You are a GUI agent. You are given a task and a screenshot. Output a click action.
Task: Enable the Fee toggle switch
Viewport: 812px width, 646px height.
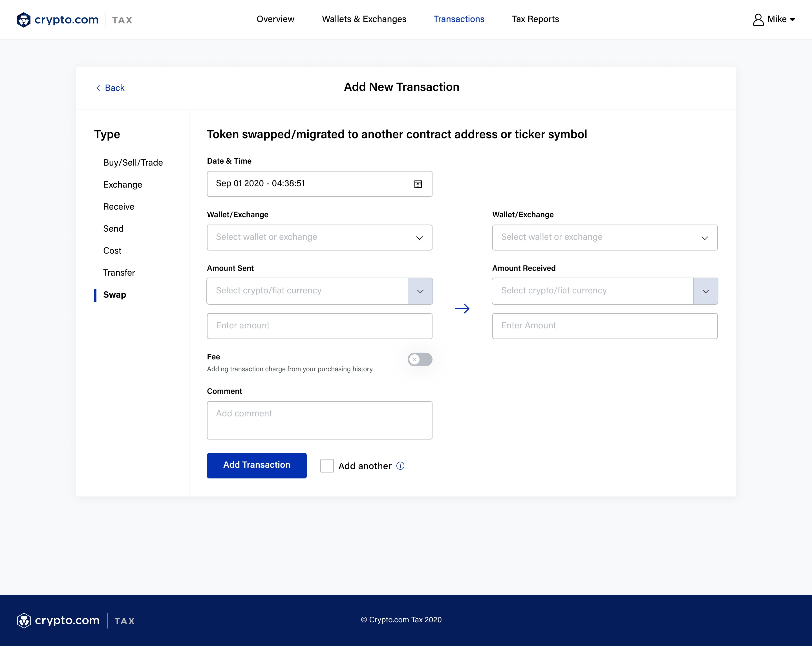[x=420, y=359]
